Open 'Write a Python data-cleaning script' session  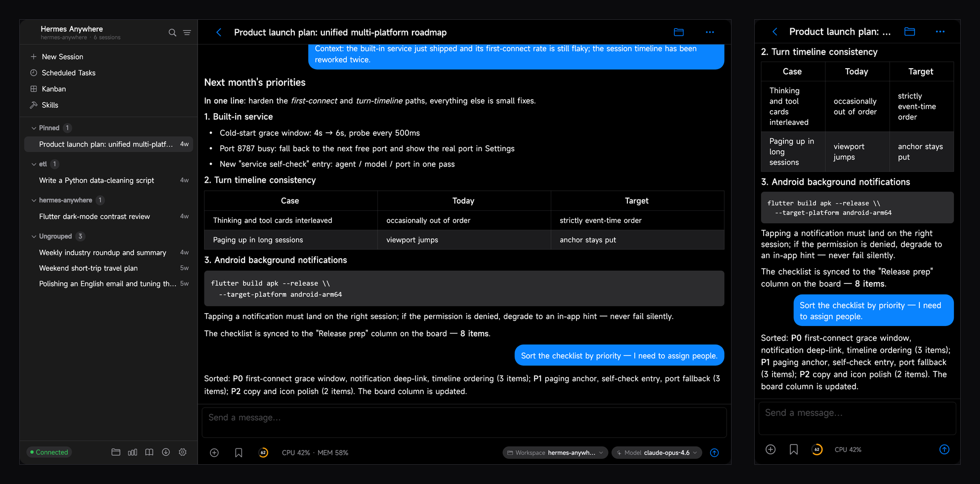(x=109, y=180)
